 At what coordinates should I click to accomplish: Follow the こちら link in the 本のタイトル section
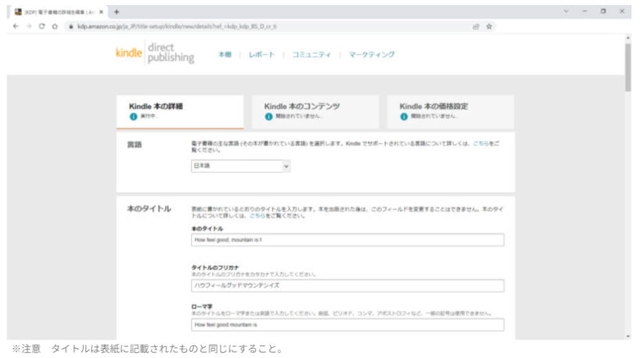(x=257, y=216)
